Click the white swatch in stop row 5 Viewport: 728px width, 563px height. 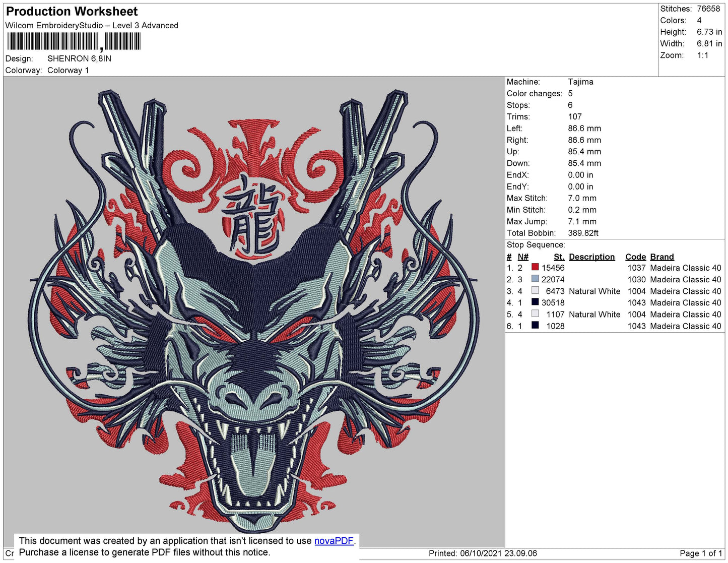535,314
